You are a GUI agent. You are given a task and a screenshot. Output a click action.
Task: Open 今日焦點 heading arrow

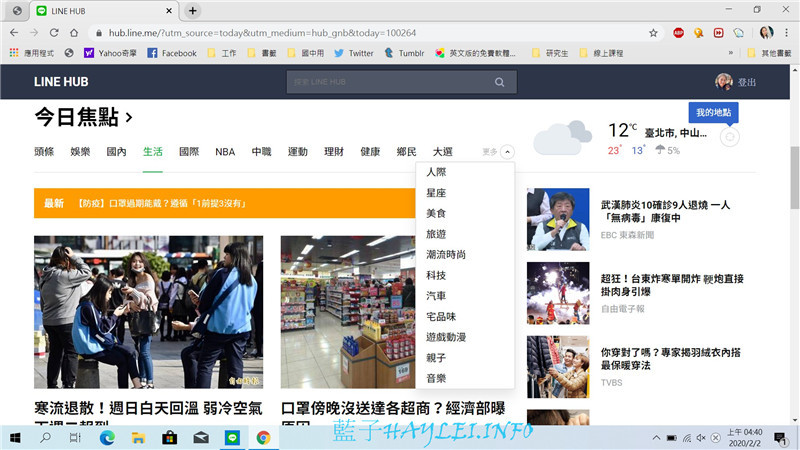(129, 118)
